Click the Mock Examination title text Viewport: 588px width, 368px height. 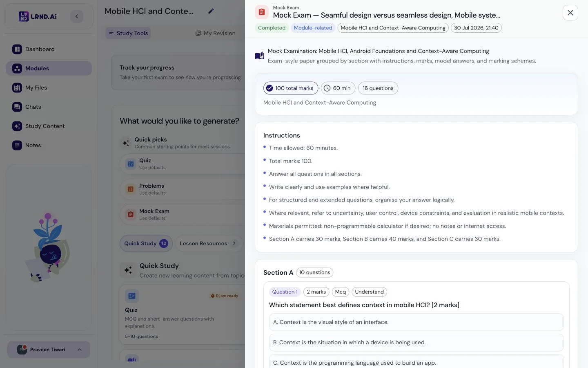pos(379,51)
